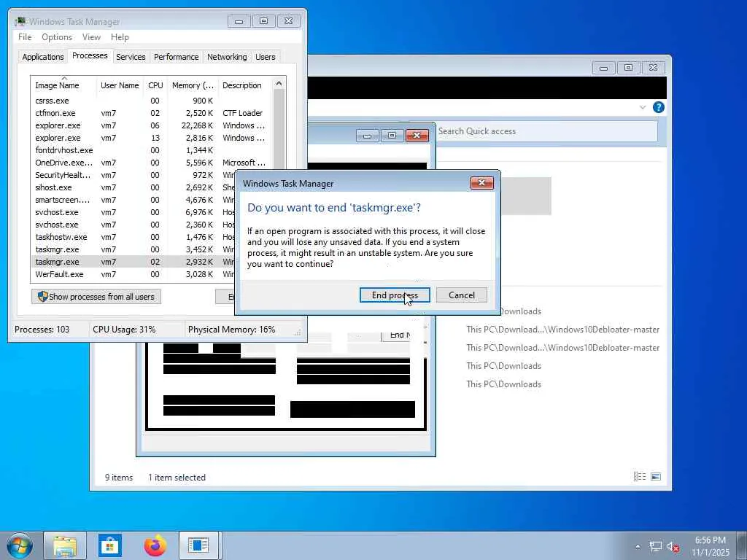Screen dimensions: 747x560
Task: Click Show processes from all users
Action: pos(96,297)
